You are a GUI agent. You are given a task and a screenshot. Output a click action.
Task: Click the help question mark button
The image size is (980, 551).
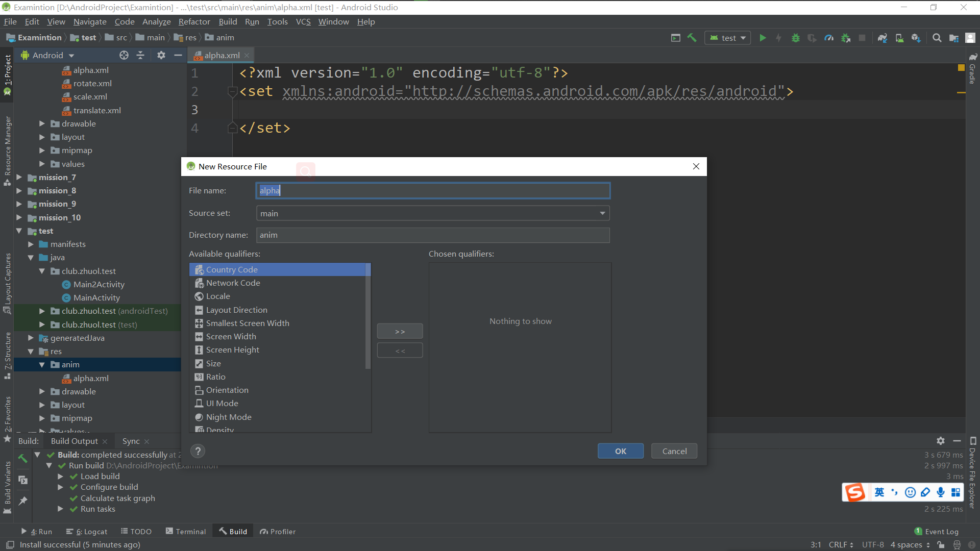[198, 451]
